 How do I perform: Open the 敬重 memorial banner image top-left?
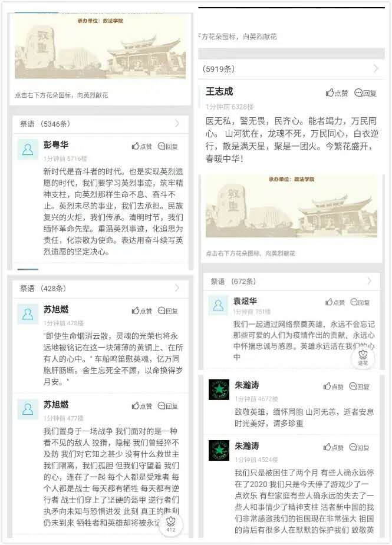click(x=100, y=47)
